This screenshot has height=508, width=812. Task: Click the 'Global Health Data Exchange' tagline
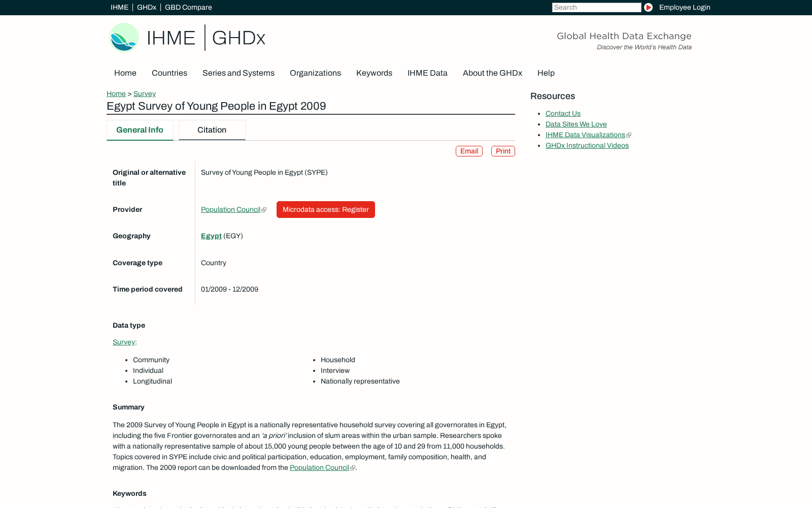(x=624, y=36)
